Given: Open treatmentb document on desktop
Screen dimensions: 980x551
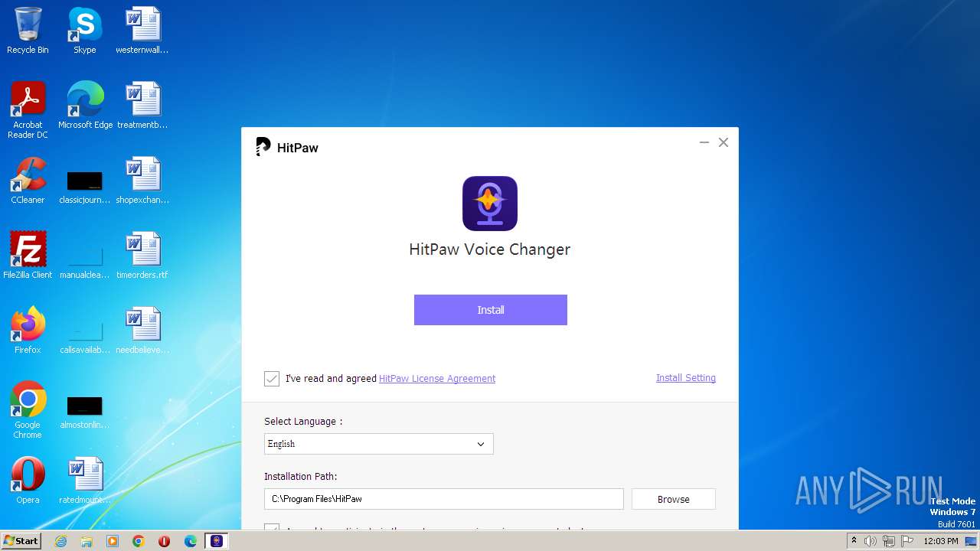Looking at the screenshot, I should (x=142, y=106).
